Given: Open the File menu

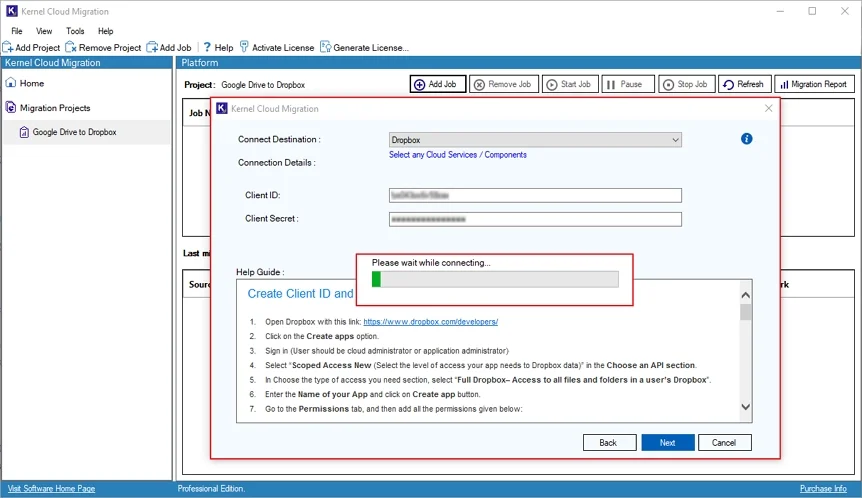Looking at the screenshot, I should 17,31.
